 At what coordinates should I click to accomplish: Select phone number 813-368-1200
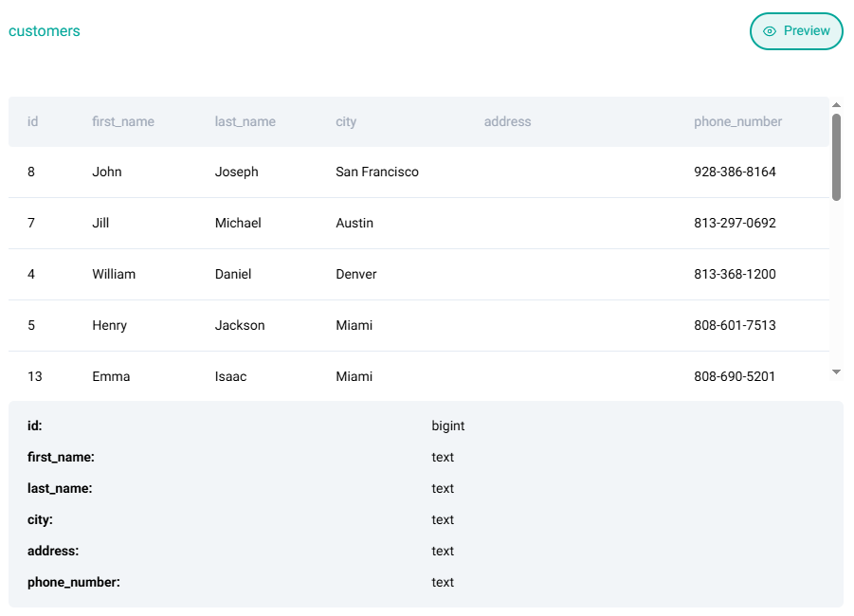(735, 274)
